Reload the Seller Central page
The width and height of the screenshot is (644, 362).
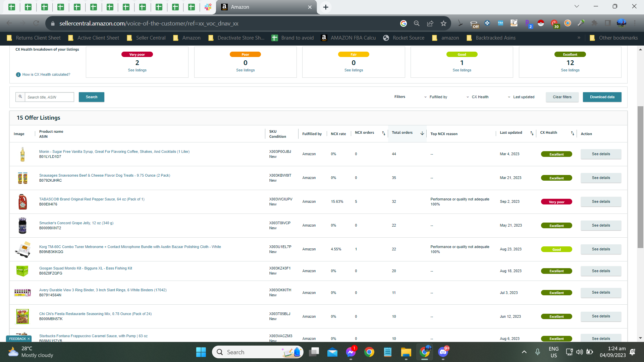click(x=36, y=23)
